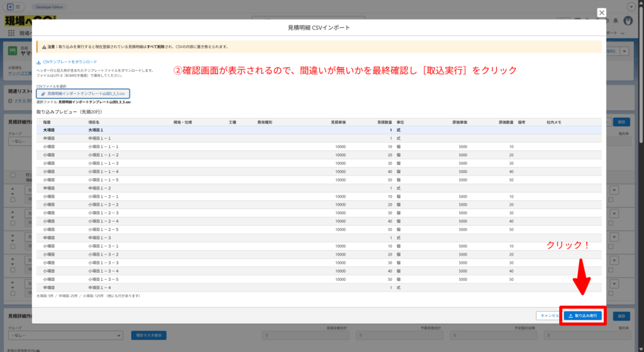Open the user avatar profile icon
Image resolution: width=644 pixels, height=352 pixels.
(x=628, y=21)
